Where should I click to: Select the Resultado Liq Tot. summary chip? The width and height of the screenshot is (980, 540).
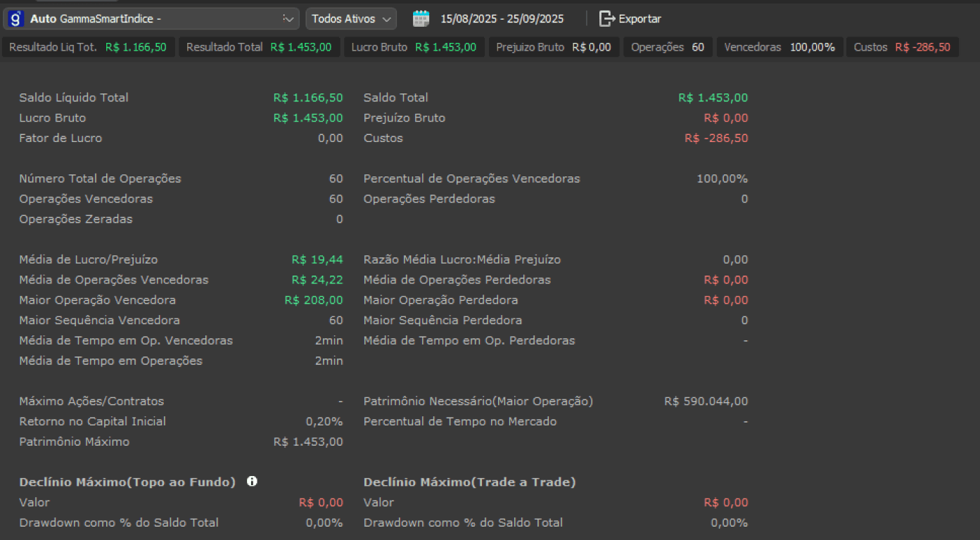click(88, 47)
